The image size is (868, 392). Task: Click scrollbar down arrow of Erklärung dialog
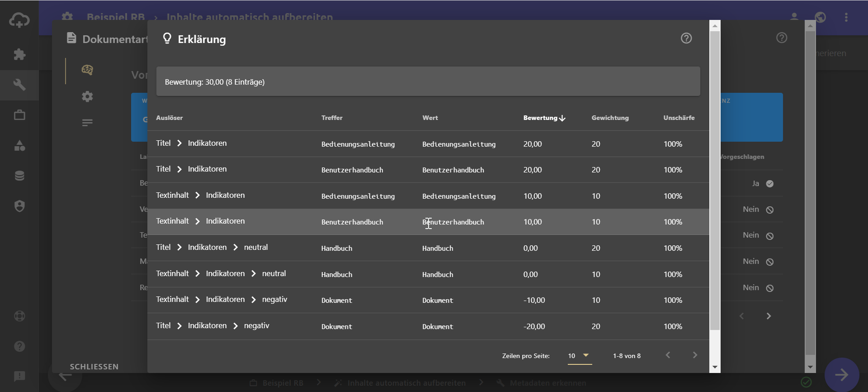click(x=715, y=367)
